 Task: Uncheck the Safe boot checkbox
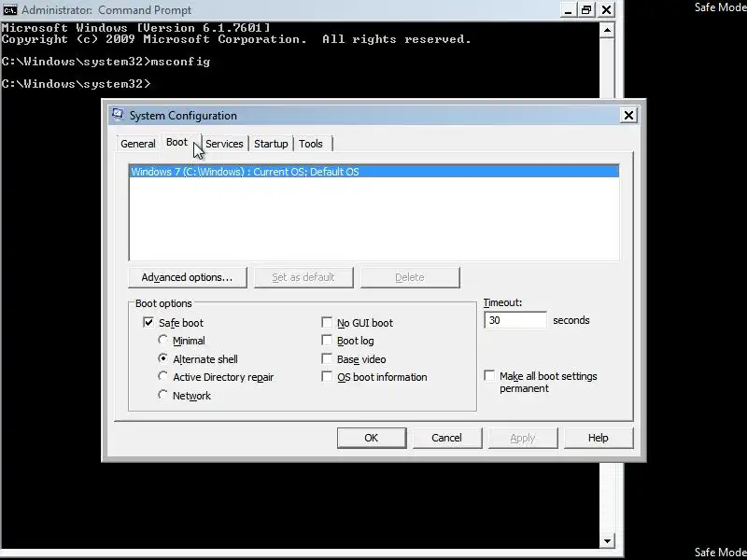148,322
